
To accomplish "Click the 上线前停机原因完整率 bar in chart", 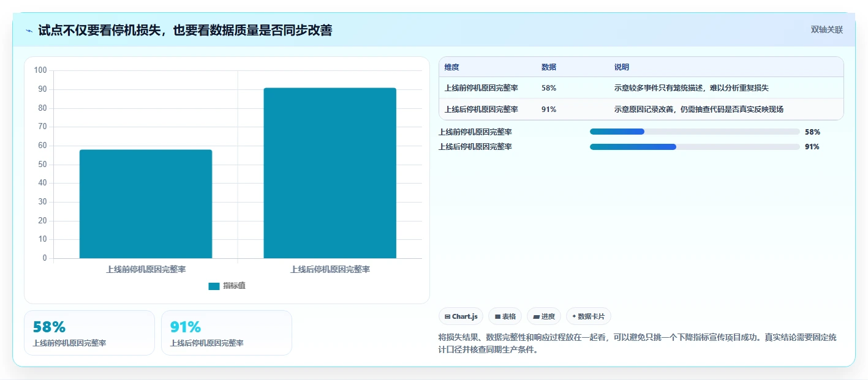I will pyautogui.click(x=146, y=204).
